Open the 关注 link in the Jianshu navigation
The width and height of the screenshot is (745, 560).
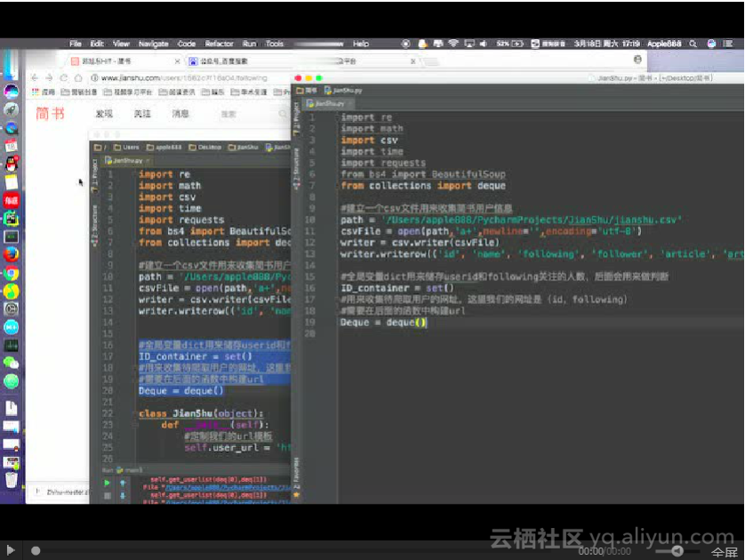click(x=142, y=114)
